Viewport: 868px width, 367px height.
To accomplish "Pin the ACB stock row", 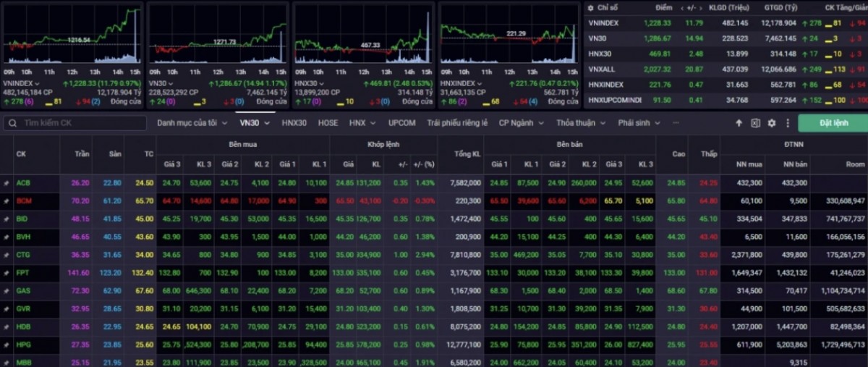I will tap(7, 183).
